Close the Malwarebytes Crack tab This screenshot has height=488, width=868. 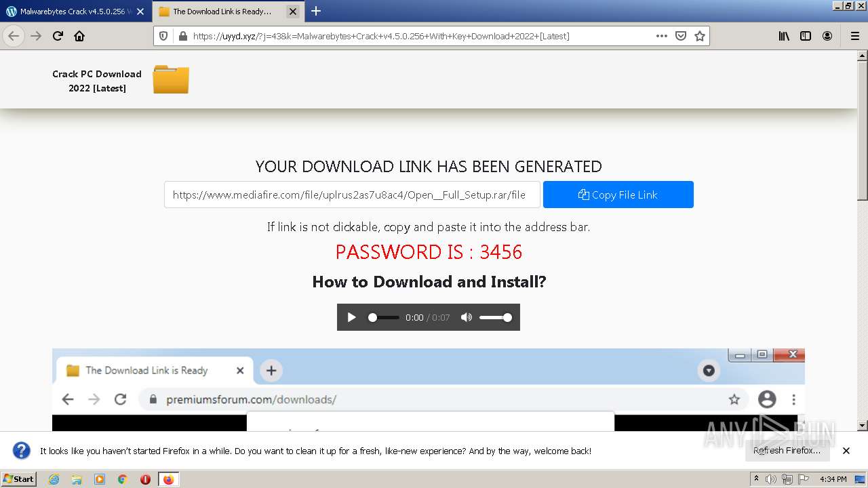[x=140, y=12]
